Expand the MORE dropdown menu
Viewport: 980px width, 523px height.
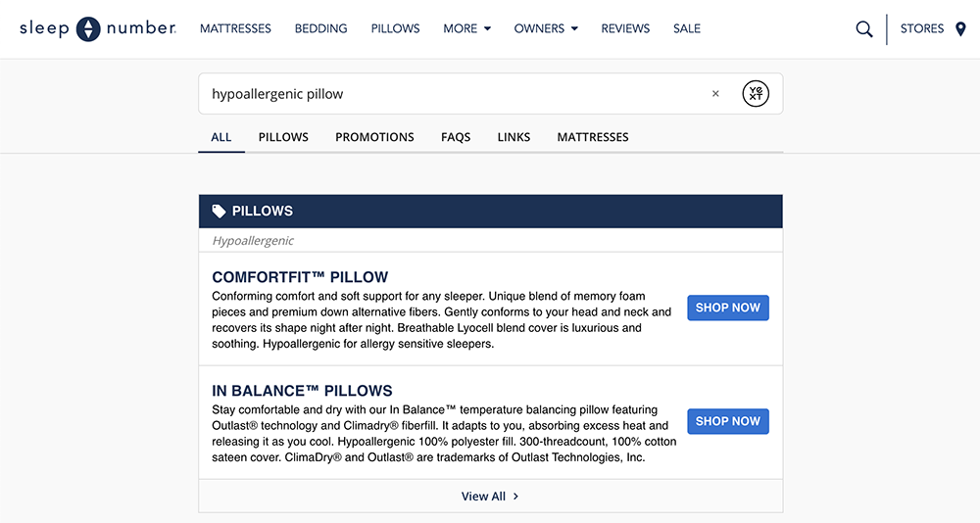466,29
